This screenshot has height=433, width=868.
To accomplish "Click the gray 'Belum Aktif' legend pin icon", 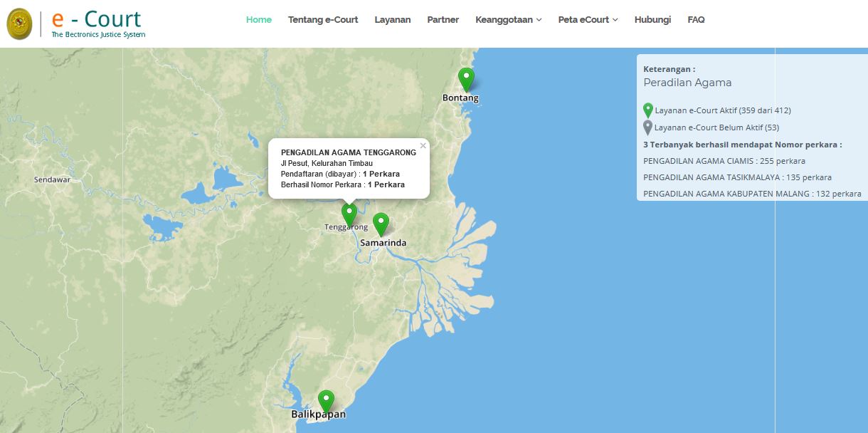I will (647, 127).
